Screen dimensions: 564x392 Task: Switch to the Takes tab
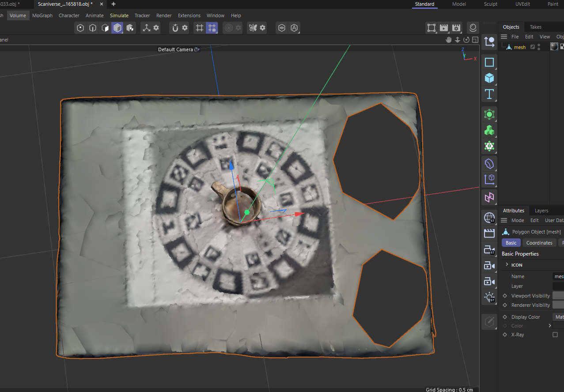pos(535,27)
